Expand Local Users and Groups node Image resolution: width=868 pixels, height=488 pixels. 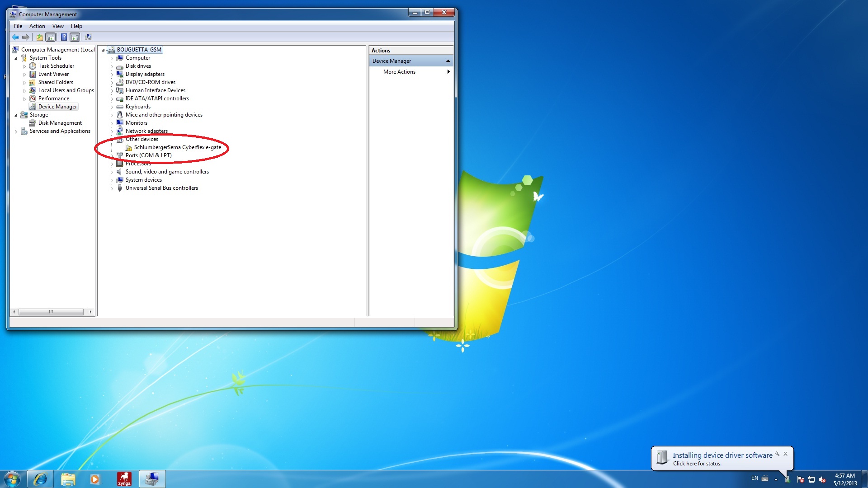pyautogui.click(x=24, y=91)
